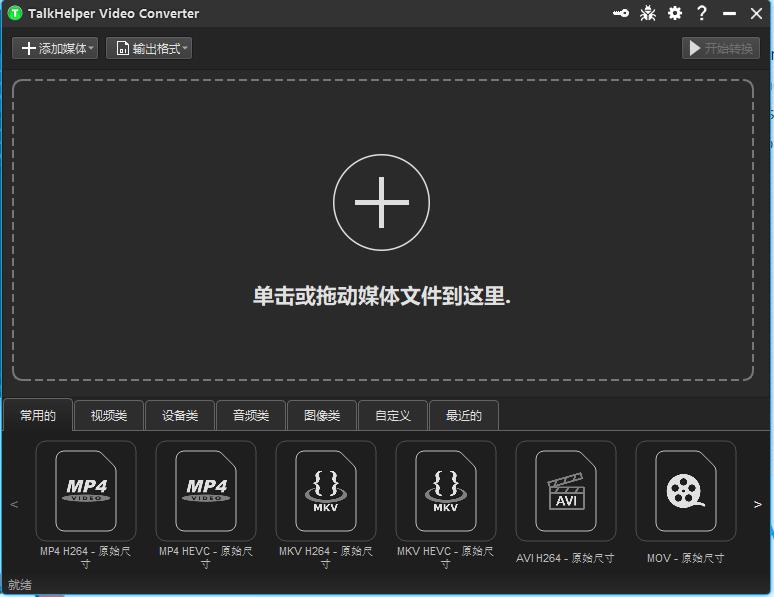The image size is (774, 597).
Task: Close the TalkHelper Video Converter window
Action: (756, 13)
